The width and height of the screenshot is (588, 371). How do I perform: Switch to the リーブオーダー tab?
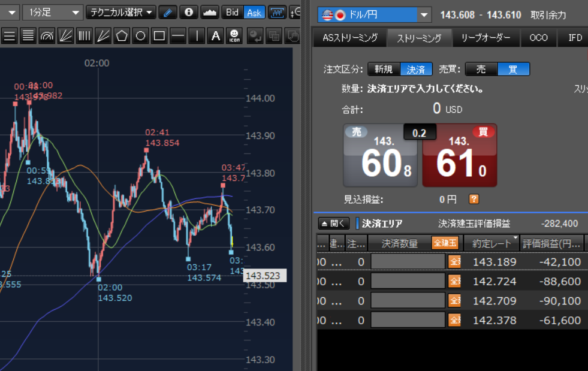[x=486, y=38]
